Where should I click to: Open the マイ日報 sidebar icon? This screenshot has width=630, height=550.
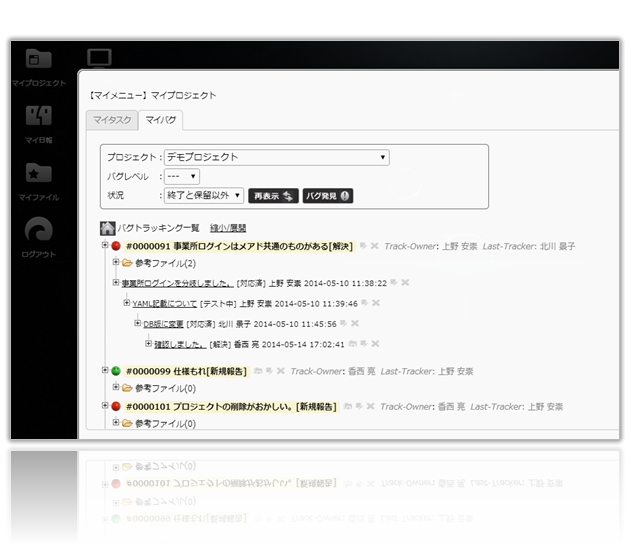39,116
